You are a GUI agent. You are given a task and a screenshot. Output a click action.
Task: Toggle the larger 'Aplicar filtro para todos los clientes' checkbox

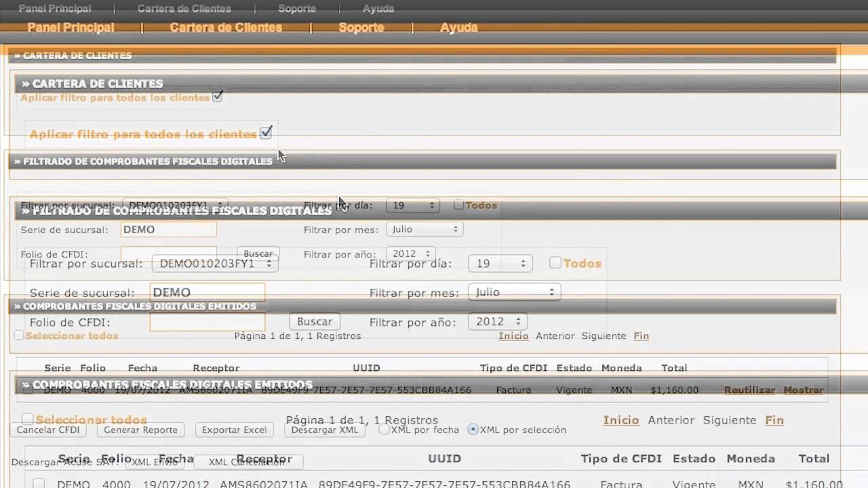click(266, 132)
